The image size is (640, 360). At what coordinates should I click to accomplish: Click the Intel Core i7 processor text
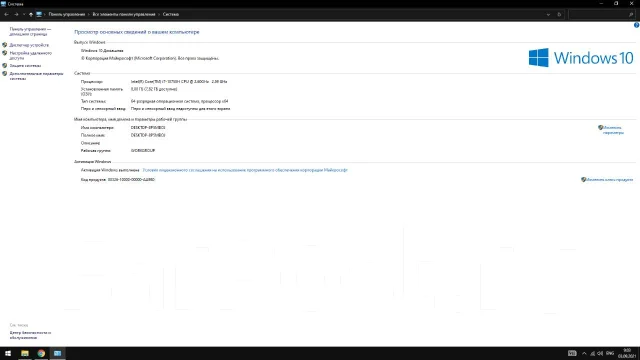[x=179, y=82]
